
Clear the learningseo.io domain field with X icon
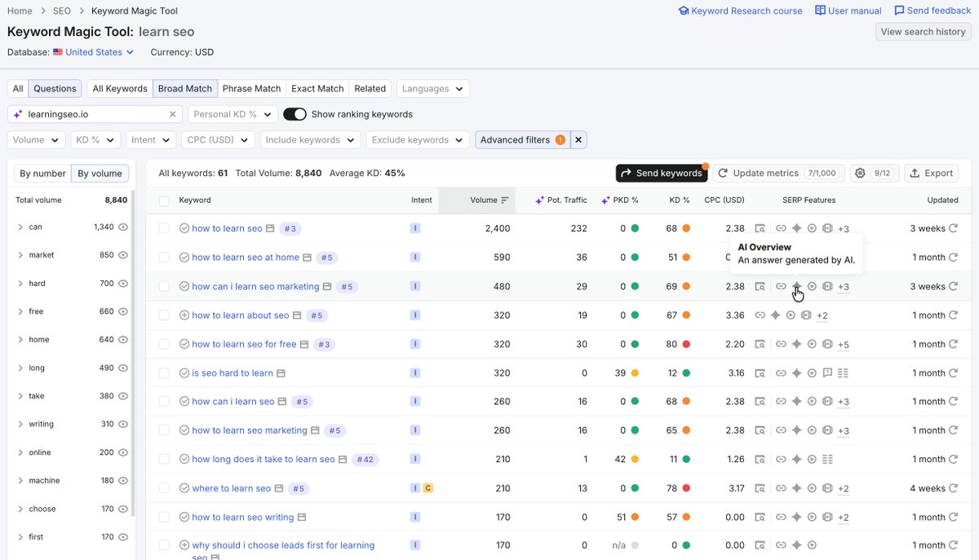tap(172, 115)
